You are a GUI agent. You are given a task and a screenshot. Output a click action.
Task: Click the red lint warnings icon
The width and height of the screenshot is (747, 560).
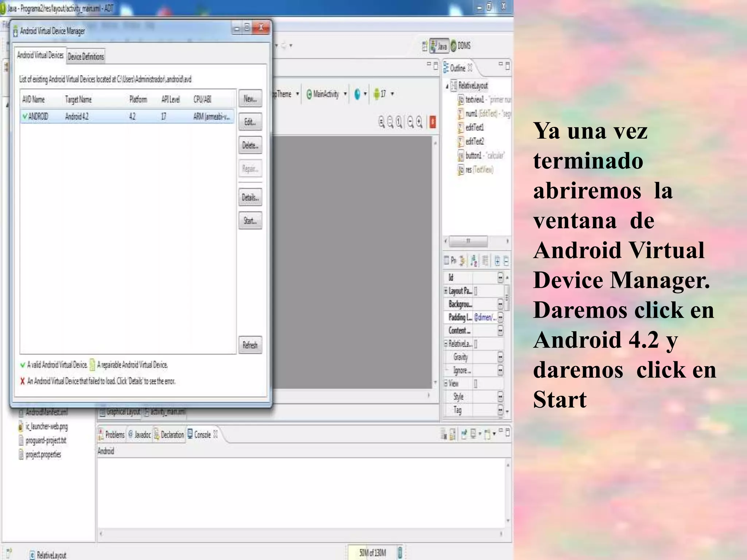pos(433,122)
